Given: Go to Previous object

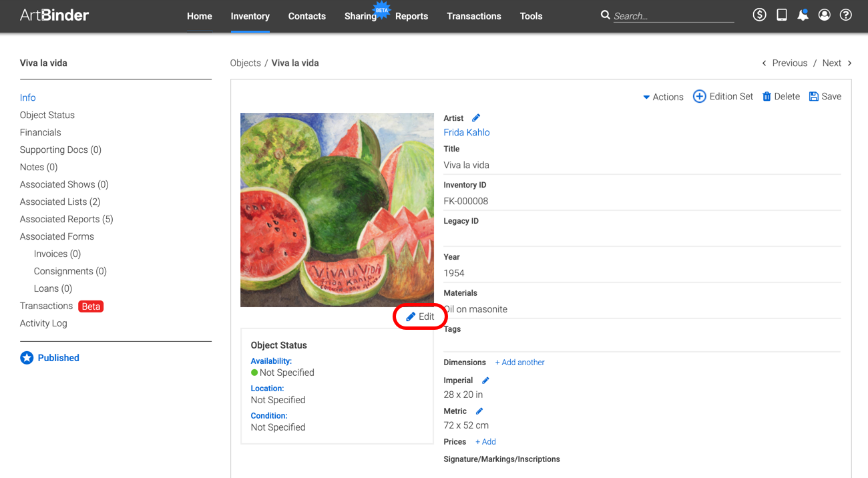Looking at the screenshot, I should 790,63.
